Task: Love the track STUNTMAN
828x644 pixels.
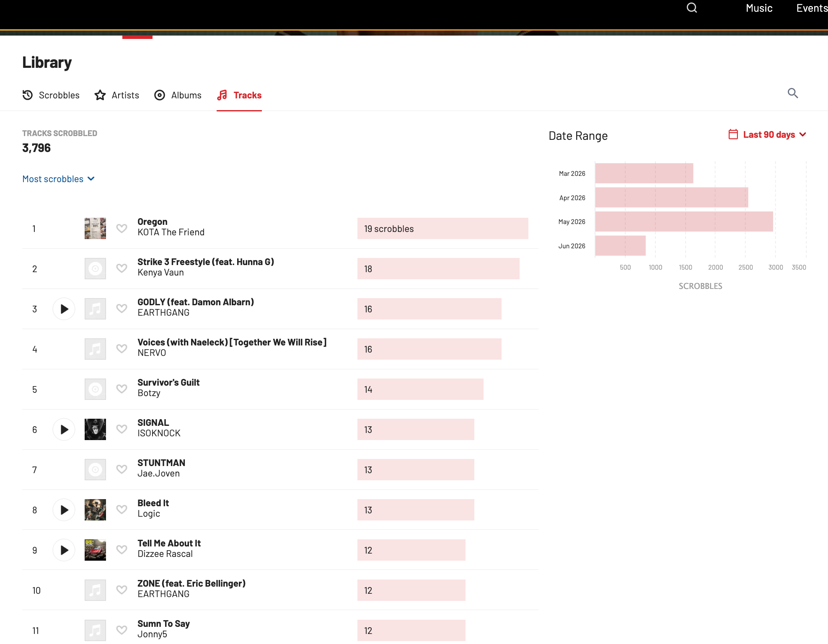Action: click(122, 469)
